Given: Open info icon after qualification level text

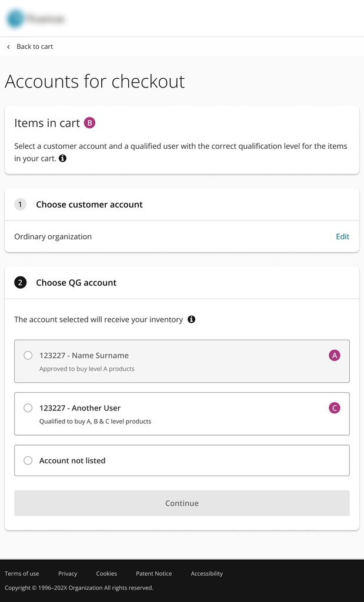Looking at the screenshot, I should point(63,158).
